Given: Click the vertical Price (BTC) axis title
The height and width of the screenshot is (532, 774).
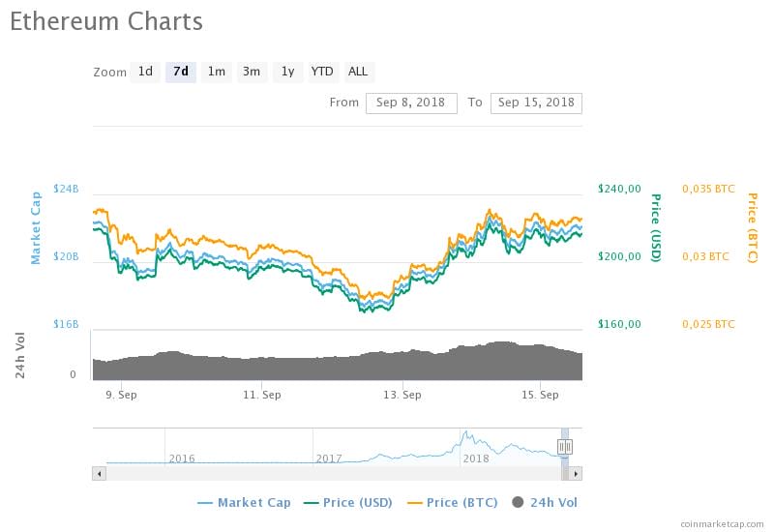Looking at the screenshot, I should click(752, 227).
